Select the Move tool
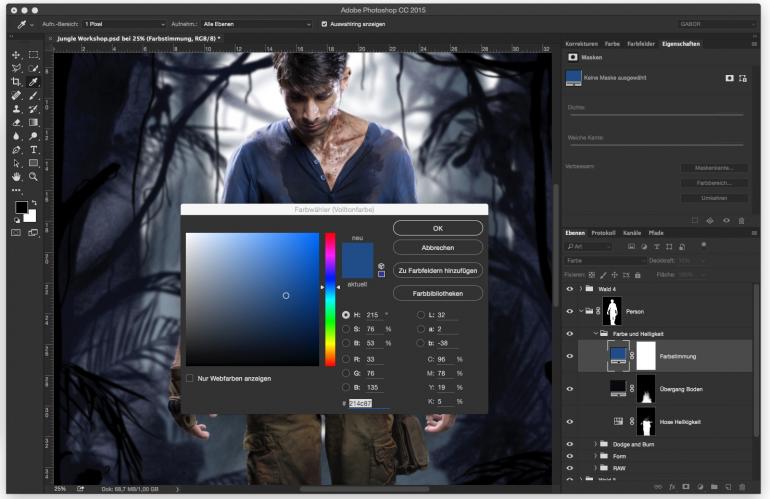 pyautogui.click(x=16, y=55)
